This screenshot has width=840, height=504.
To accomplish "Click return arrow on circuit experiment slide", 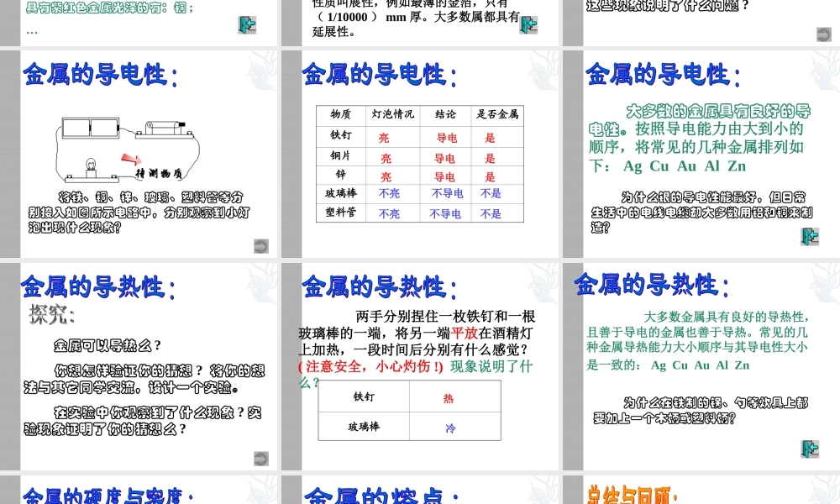I will (260, 245).
